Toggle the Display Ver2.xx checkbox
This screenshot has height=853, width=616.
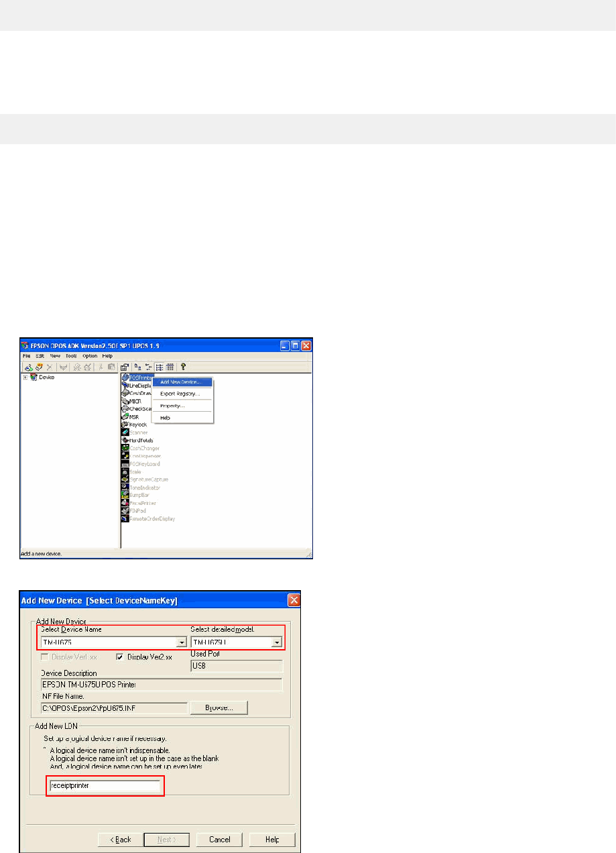121,657
